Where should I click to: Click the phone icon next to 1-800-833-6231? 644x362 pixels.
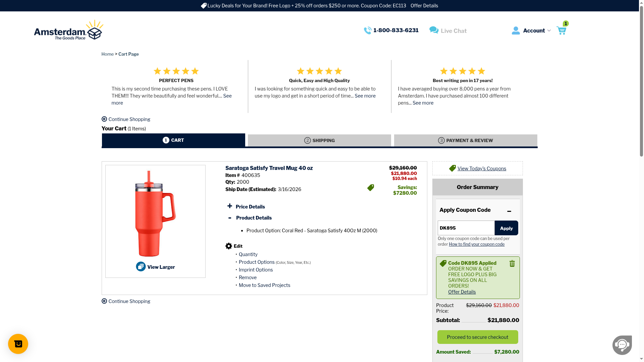(368, 31)
